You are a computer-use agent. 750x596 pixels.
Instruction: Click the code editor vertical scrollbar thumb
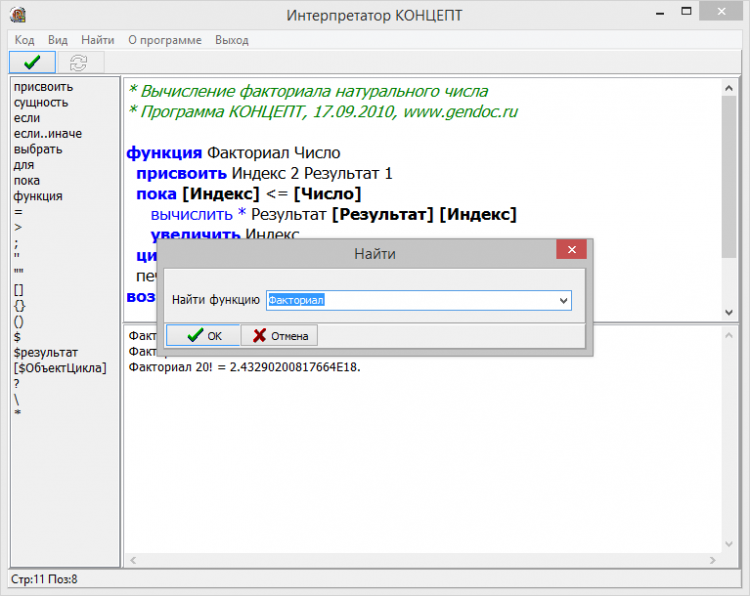pos(728,177)
